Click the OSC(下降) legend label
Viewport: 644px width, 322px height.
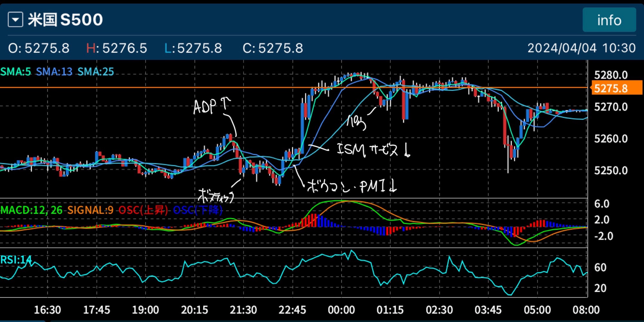tap(198, 210)
